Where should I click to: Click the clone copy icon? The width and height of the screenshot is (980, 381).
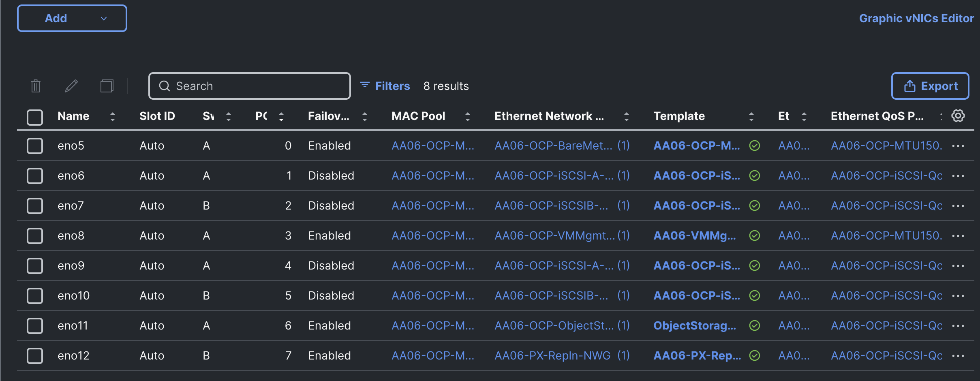click(x=107, y=86)
